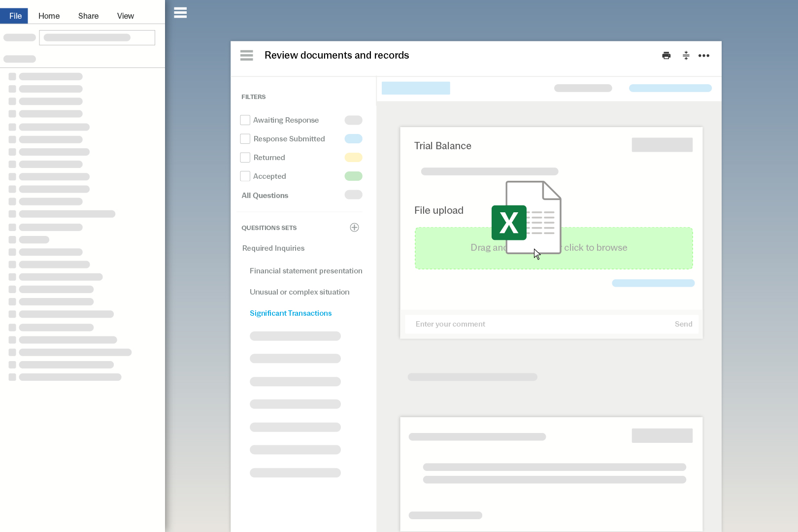The image size is (798, 532).
Task: Toggle the Returned filter checkbox
Action: 245,158
